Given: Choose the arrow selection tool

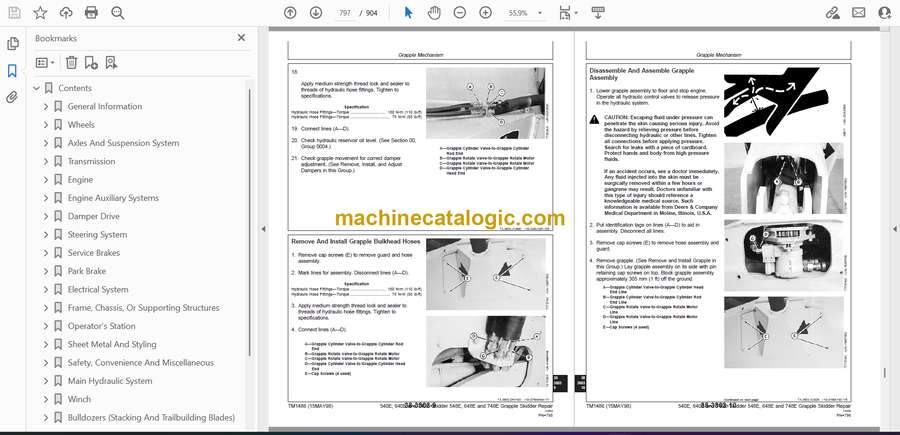Looking at the screenshot, I should point(408,13).
